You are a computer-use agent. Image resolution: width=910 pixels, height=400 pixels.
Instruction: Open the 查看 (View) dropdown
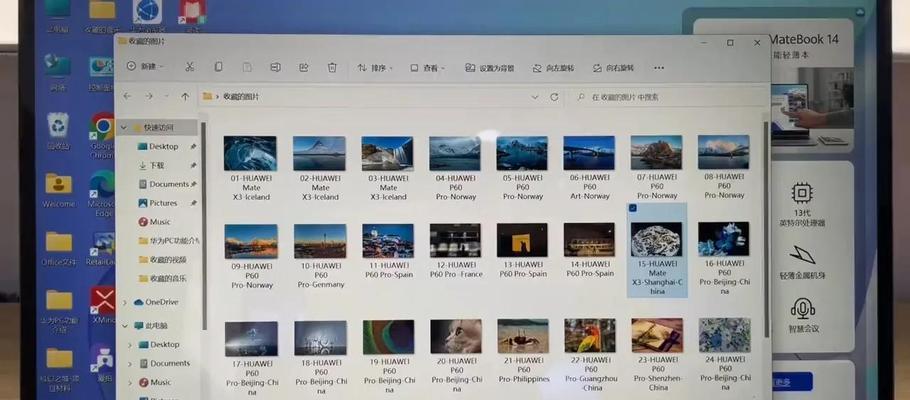pos(428,68)
